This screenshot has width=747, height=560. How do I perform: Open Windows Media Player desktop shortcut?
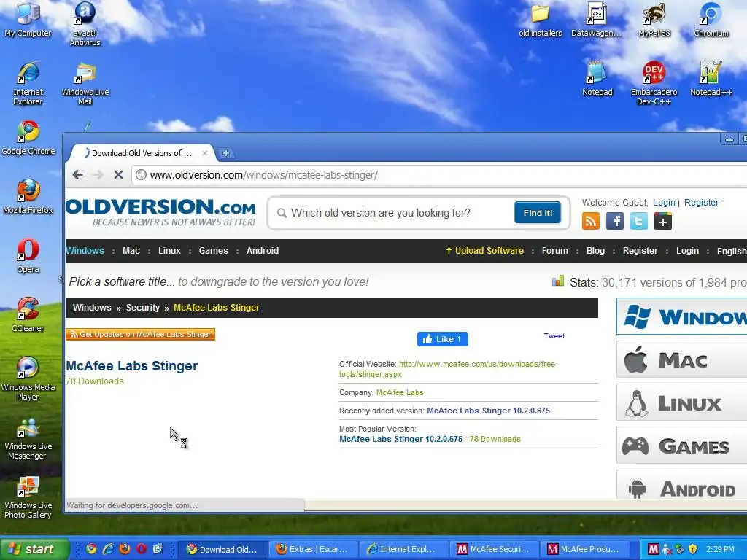[x=28, y=378]
